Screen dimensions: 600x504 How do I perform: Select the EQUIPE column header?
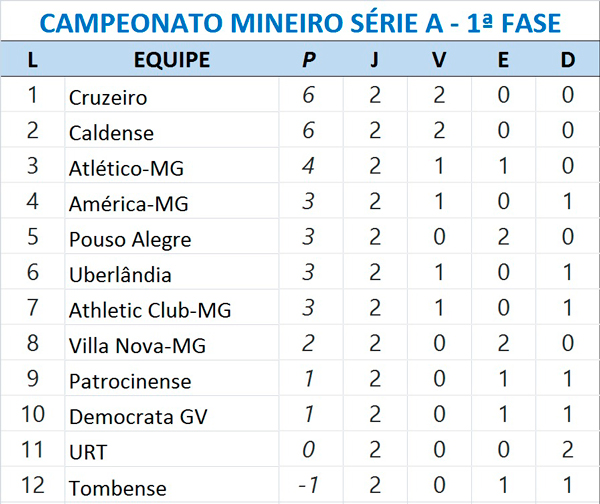point(171,60)
